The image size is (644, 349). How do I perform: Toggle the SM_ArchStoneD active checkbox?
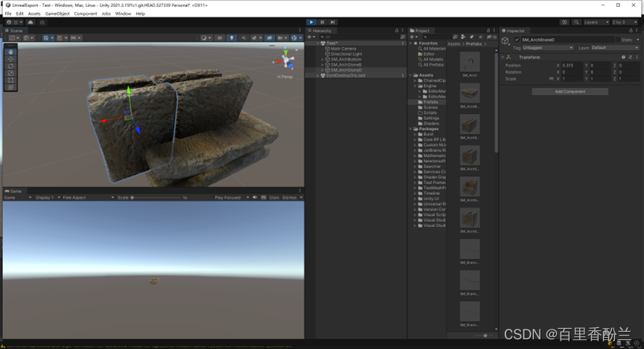(517, 39)
